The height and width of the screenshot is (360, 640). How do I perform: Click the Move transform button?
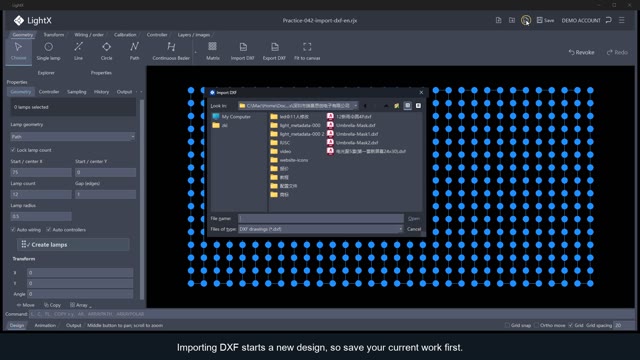[x=25, y=305]
